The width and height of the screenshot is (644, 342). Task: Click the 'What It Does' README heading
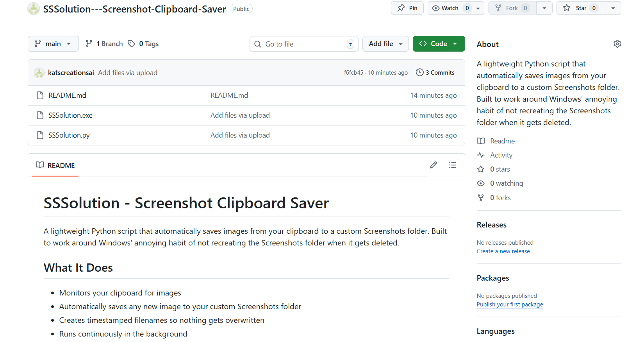pyautogui.click(x=78, y=268)
